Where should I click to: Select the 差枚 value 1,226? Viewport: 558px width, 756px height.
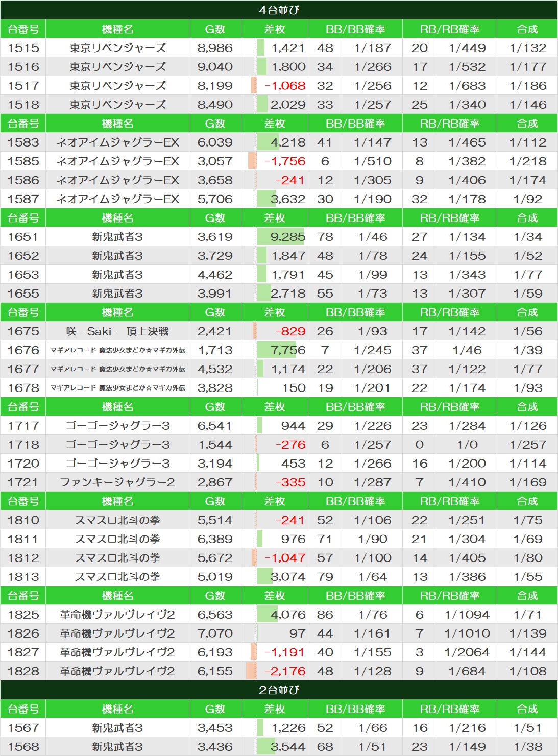[x=288, y=728]
